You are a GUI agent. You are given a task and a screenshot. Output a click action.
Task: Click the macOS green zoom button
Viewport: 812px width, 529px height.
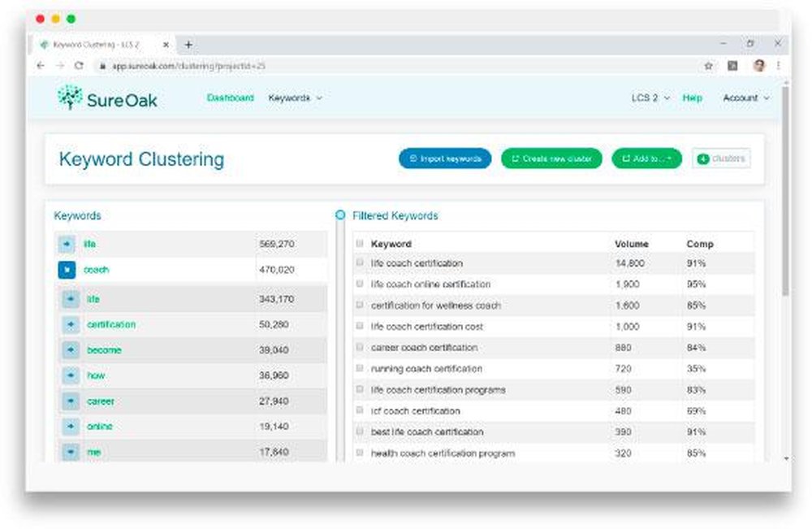click(71, 19)
